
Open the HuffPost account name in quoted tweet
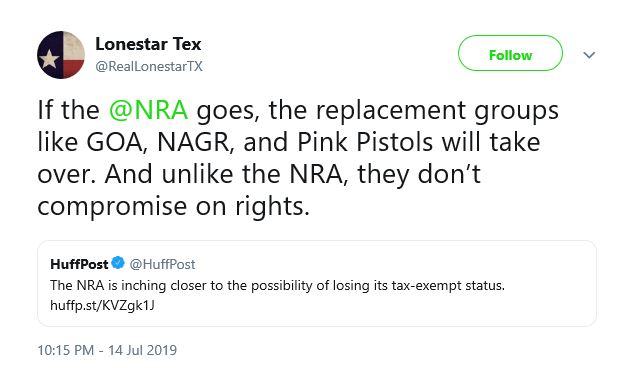point(79,264)
